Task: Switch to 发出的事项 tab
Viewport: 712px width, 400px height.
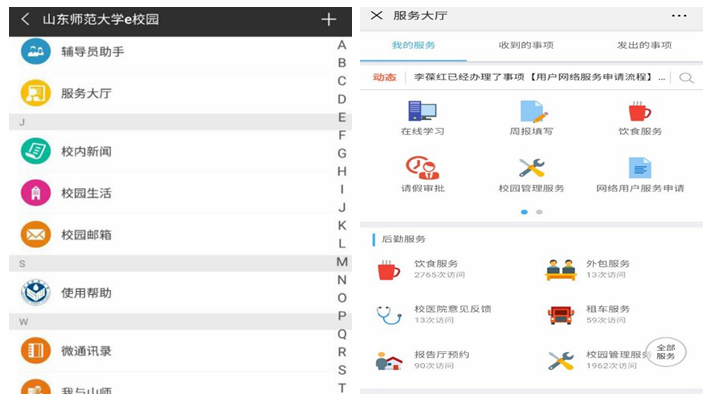Action: point(644,45)
